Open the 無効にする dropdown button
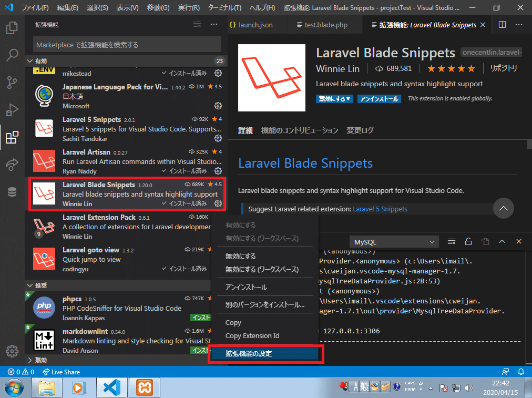This screenshot has height=398, width=532. 334,99
